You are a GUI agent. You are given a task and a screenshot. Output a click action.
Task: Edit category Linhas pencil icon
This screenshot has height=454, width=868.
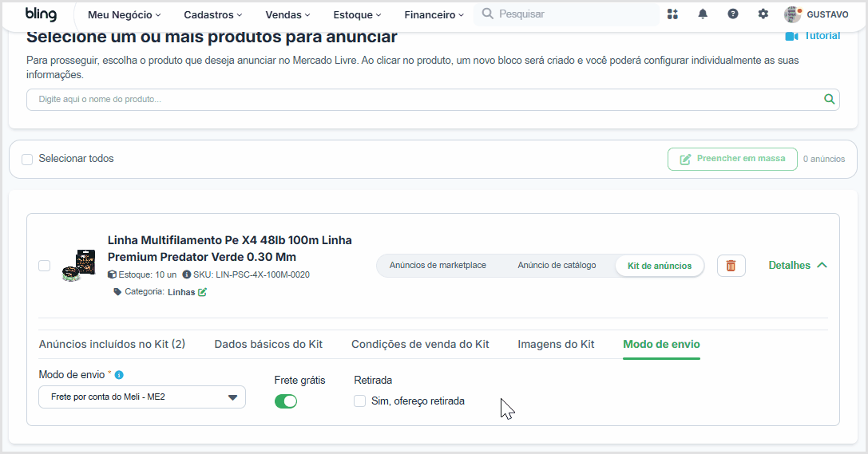point(203,292)
